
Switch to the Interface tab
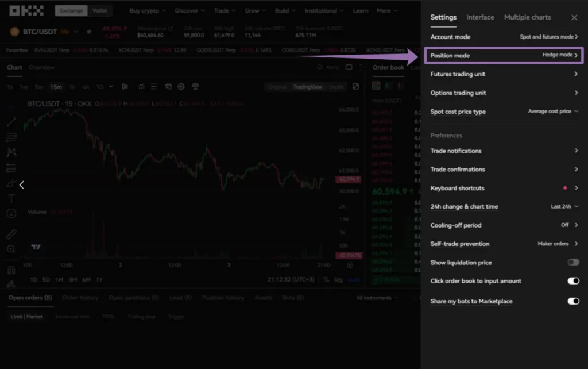click(480, 17)
